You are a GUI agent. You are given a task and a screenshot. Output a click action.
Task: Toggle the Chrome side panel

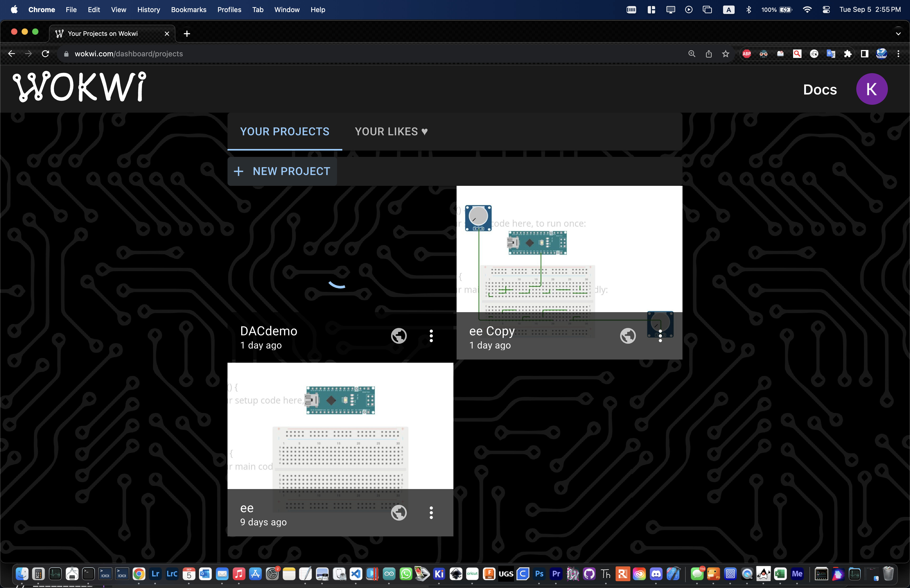(864, 54)
